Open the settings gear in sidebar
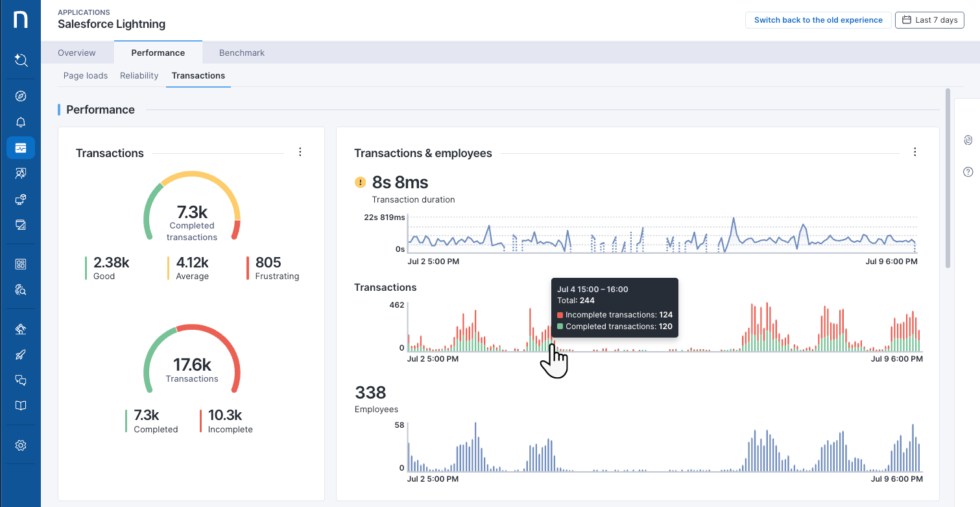The image size is (980, 507). click(21, 445)
